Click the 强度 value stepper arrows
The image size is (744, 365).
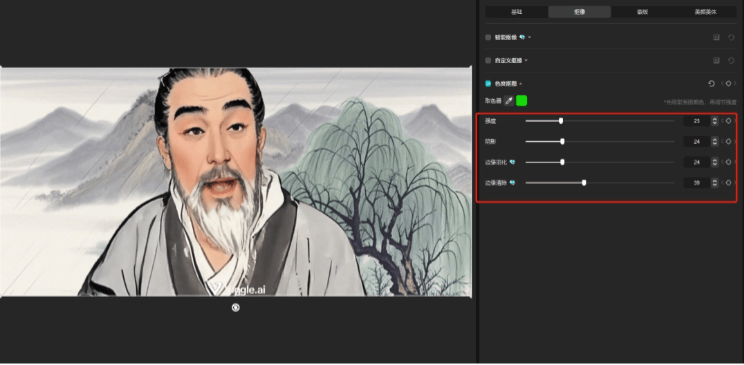[x=715, y=121]
